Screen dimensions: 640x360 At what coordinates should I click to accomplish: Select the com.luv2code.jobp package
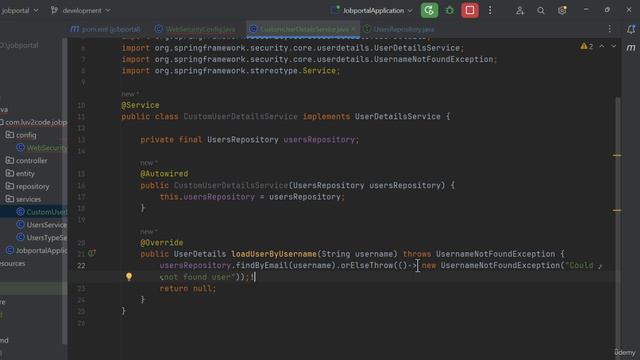click(x=33, y=122)
